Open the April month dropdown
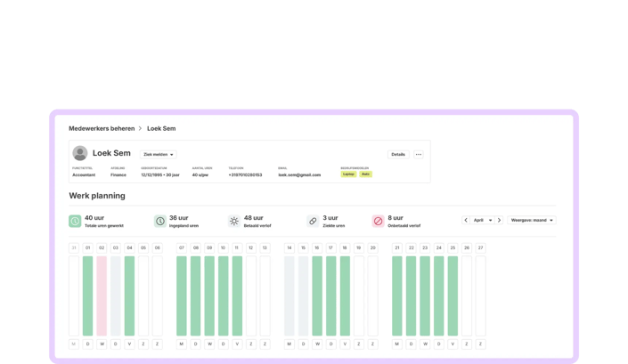628x364 pixels. tap(483, 220)
